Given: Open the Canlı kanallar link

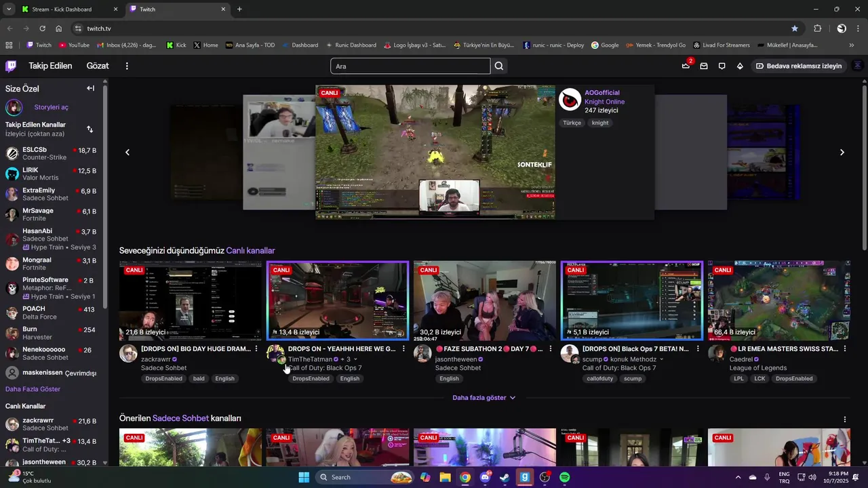Looking at the screenshot, I should (x=250, y=251).
